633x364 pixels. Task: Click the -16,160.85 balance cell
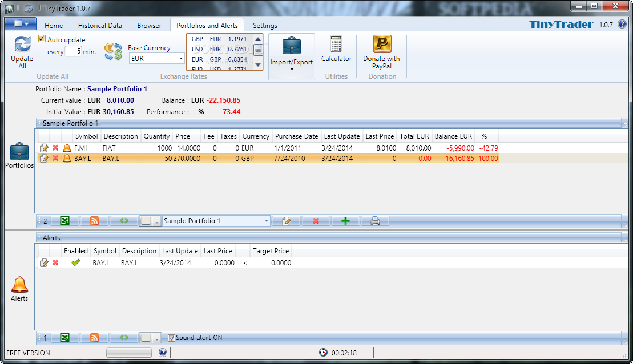point(458,158)
